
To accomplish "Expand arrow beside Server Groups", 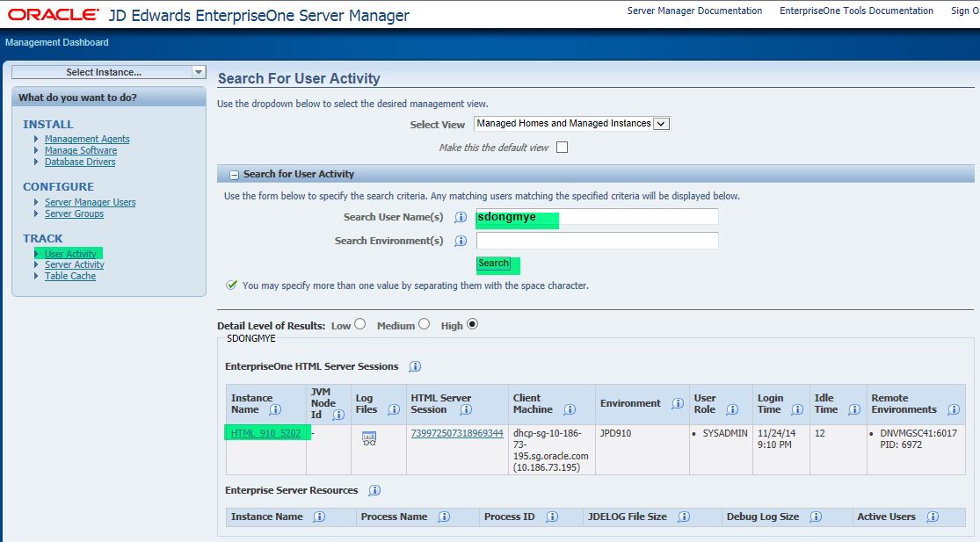I will [x=36, y=213].
